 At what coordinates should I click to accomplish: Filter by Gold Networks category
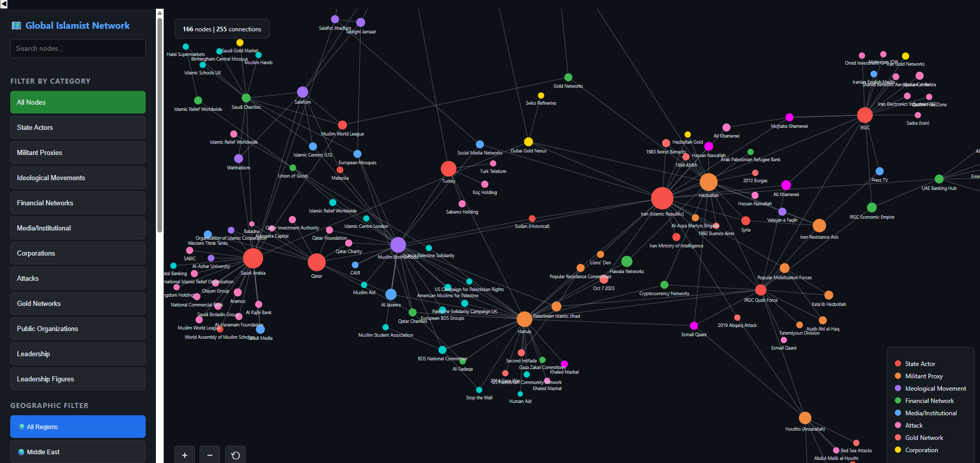[78, 303]
